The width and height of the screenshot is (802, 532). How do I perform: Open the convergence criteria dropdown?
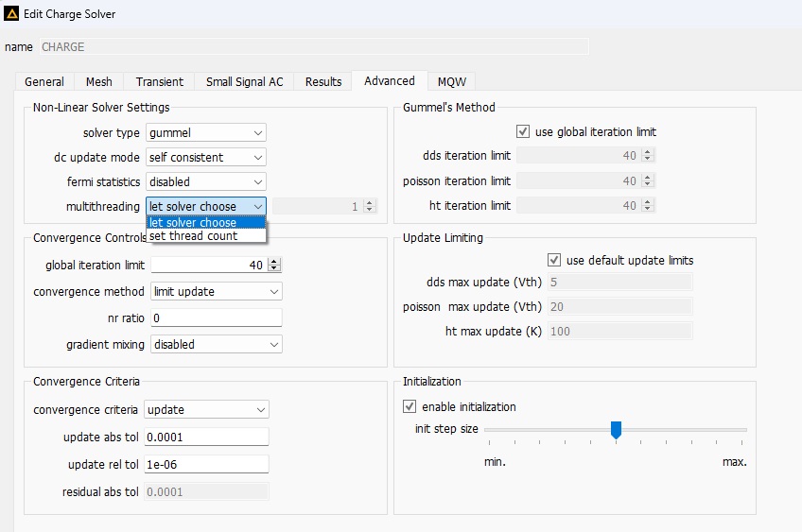206,410
